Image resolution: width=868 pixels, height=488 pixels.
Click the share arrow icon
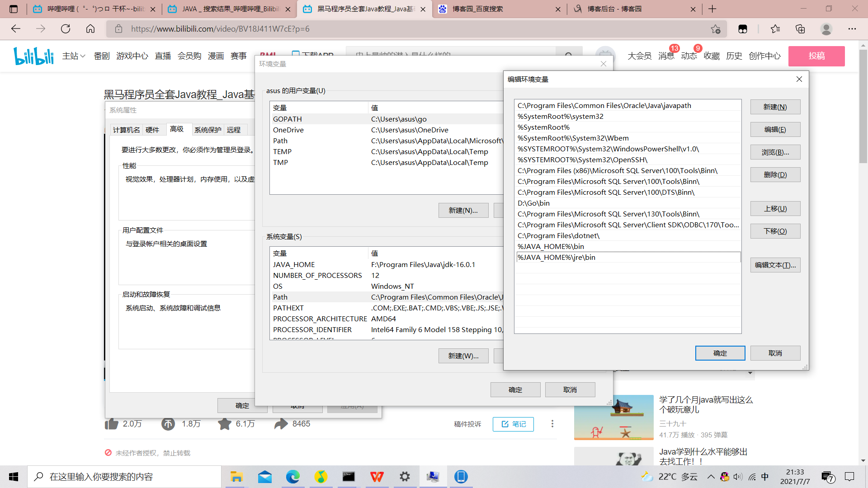coord(281,424)
